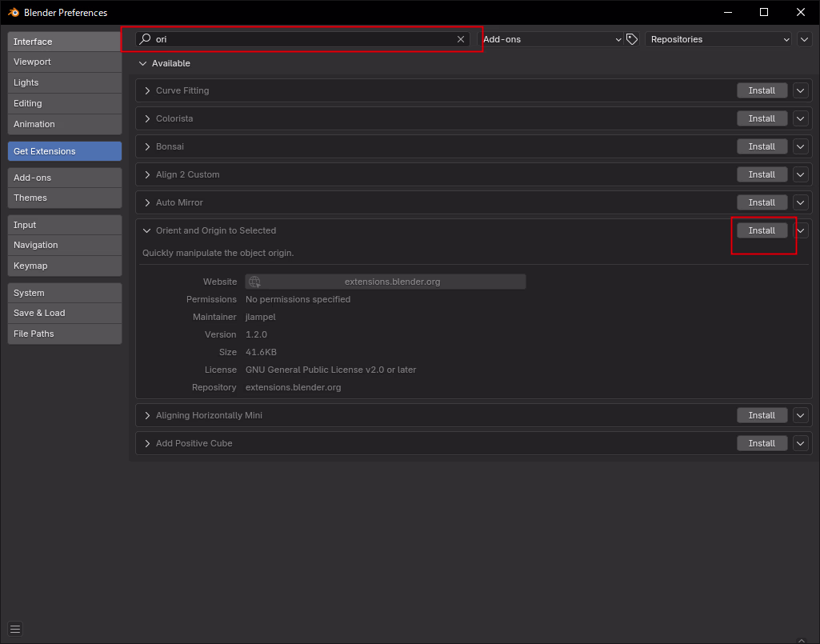Viewport: 820px width, 644px height.
Task: Collapse Orient and Origin to Selected
Action: point(147,230)
